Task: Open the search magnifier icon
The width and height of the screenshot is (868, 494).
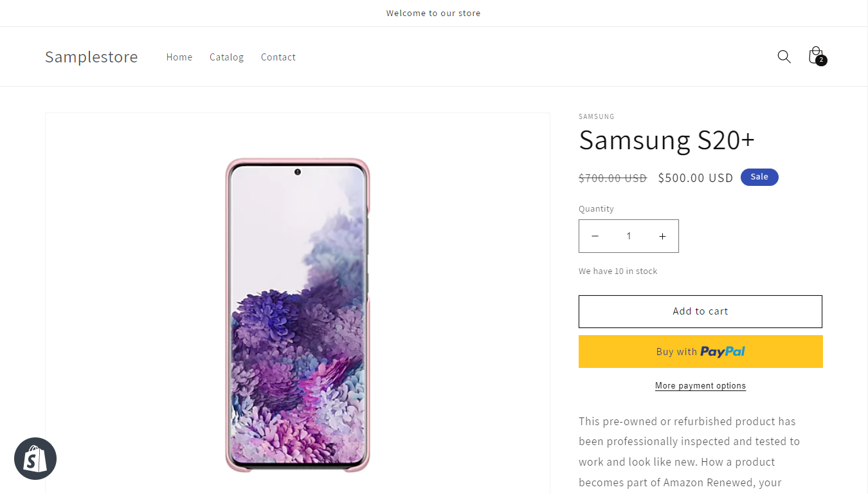Action: click(x=784, y=57)
